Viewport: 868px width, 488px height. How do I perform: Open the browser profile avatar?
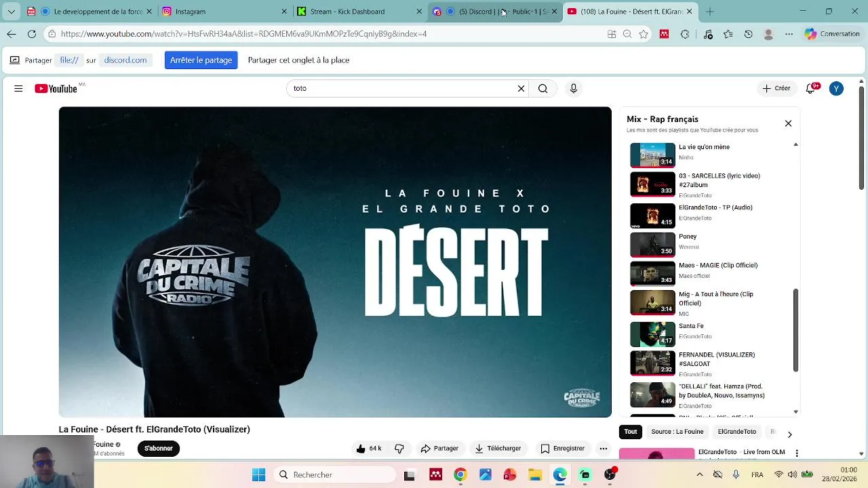tap(768, 34)
